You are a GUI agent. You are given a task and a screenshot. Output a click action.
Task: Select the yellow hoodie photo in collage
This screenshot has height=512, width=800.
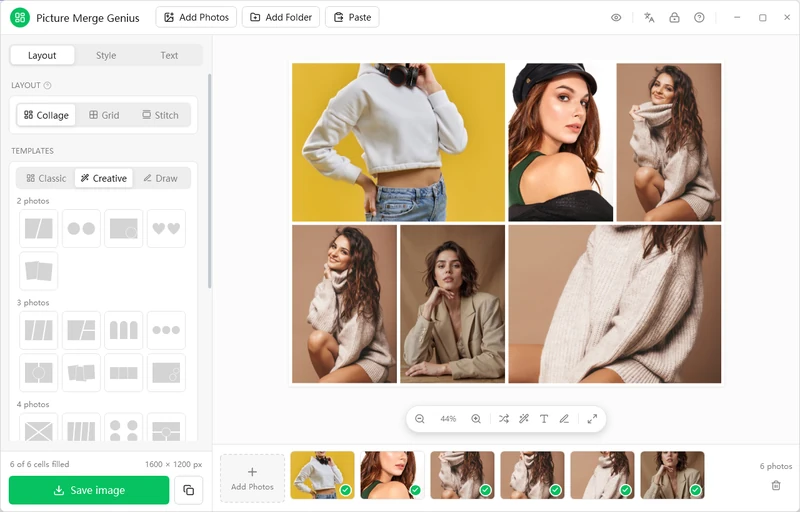click(398, 142)
